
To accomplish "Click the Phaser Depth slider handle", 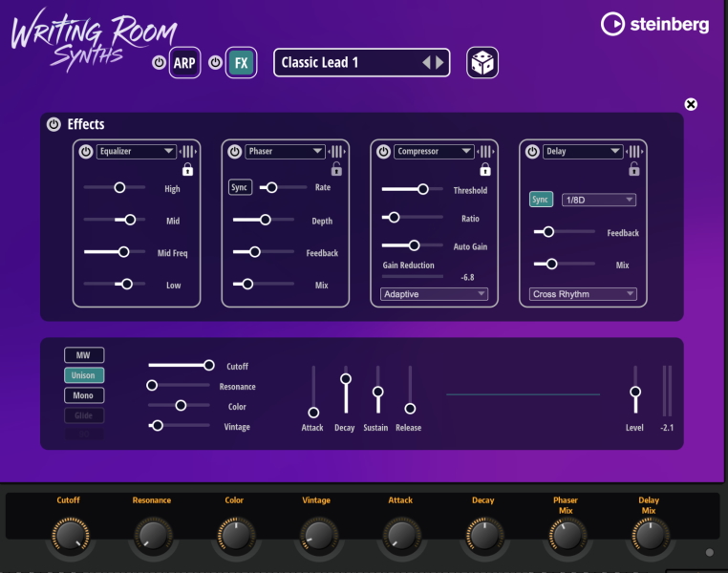I will 265,220.
